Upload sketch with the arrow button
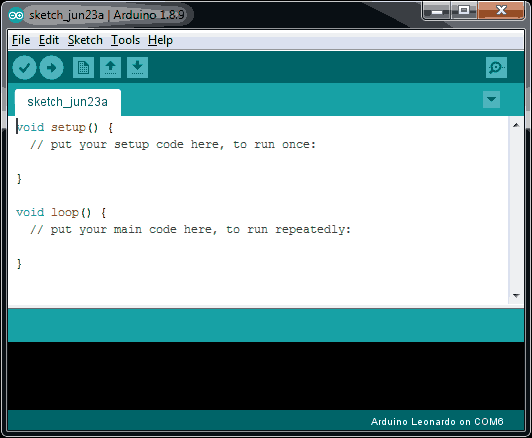The width and height of the screenshot is (532, 438). point(51,68)
